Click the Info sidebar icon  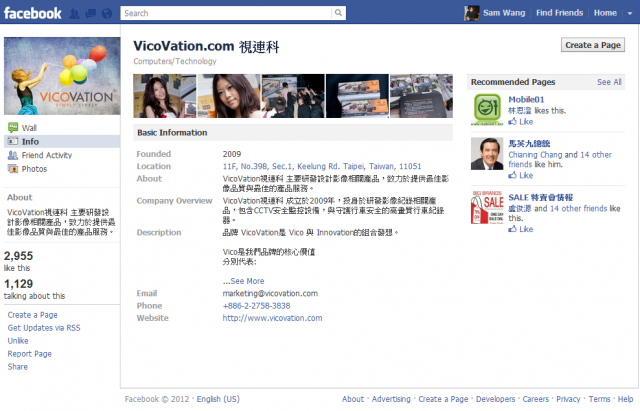tap(13, 141)
